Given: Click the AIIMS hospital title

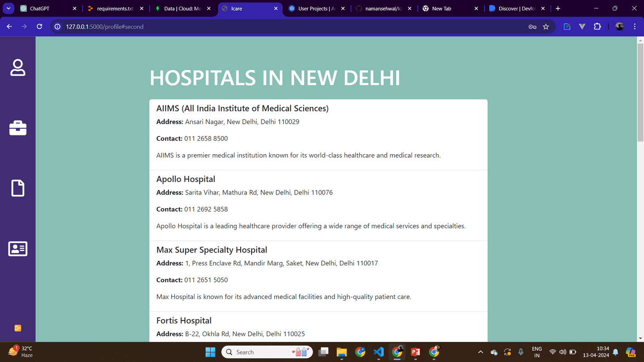Looking at the screenshot, I should 242,109.
